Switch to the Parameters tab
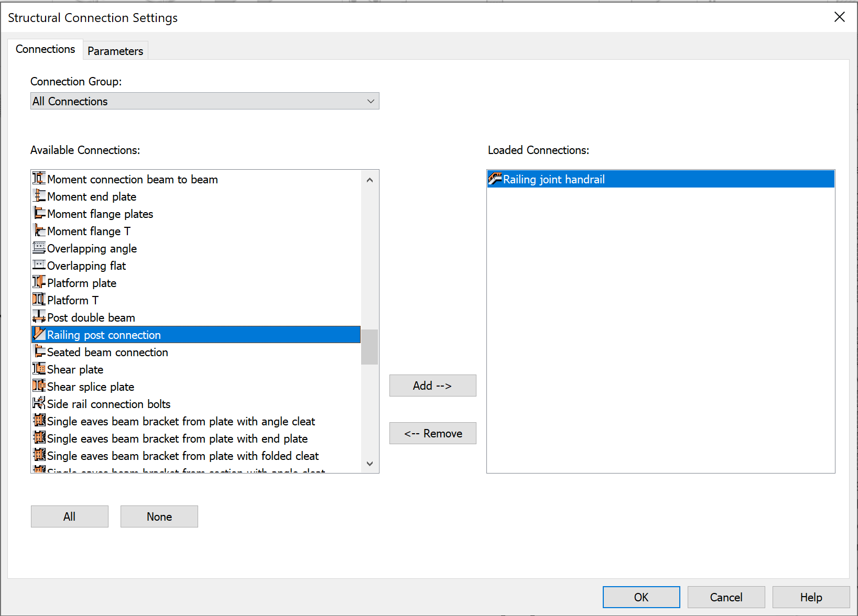This screenshot has height=616, width=858. [x=115, y=51]
